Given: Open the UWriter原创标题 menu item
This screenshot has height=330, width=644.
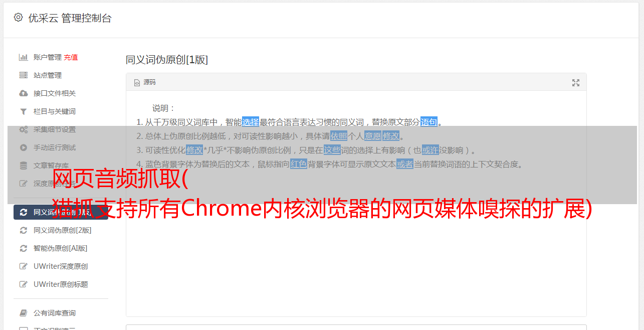Looking at the screenshot, I should (x=61, y=284).
